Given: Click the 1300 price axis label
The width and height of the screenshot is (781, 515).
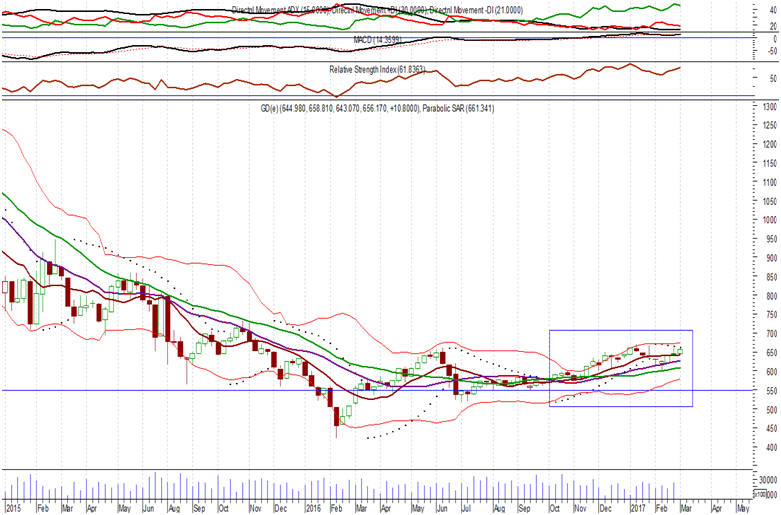Looking at the screenshot, I should point(770,107).
